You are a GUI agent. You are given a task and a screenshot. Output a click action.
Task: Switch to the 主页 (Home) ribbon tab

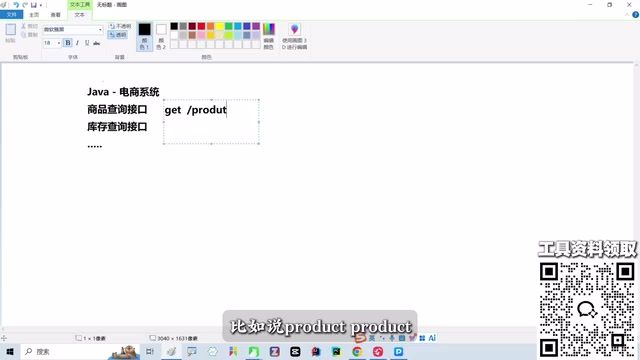pyautogui.click(x=34, y=15)
